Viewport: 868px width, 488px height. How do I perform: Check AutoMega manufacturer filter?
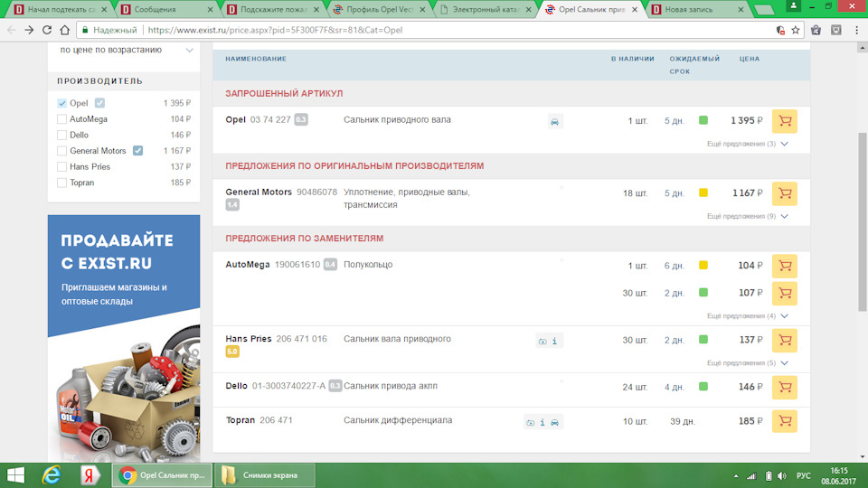(x=62, y=119)
